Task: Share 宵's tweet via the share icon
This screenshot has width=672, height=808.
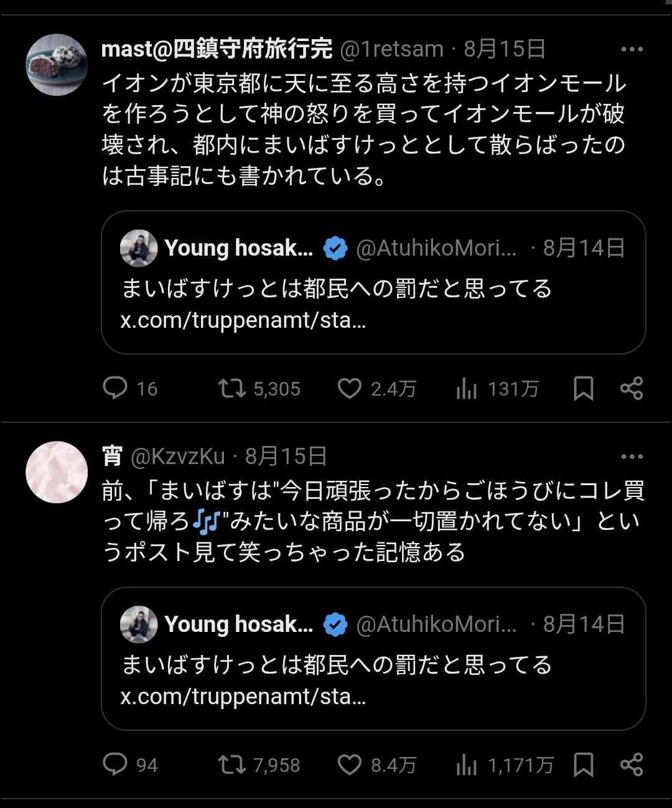Action: pos(632,764)
